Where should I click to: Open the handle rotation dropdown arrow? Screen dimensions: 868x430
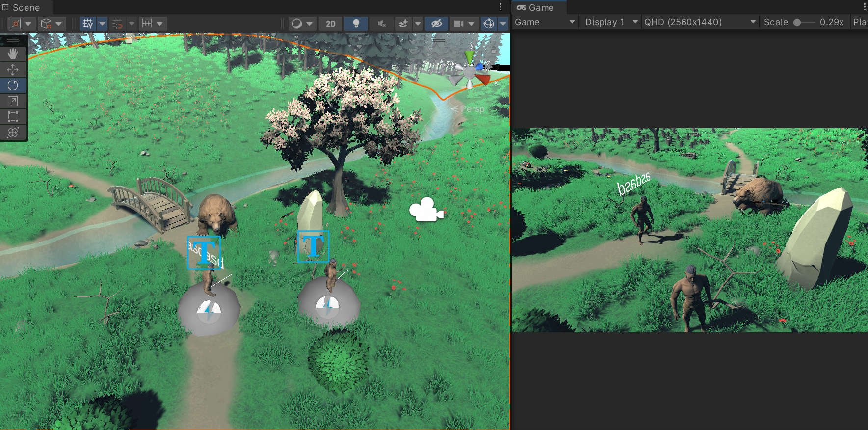coord(59,24)
